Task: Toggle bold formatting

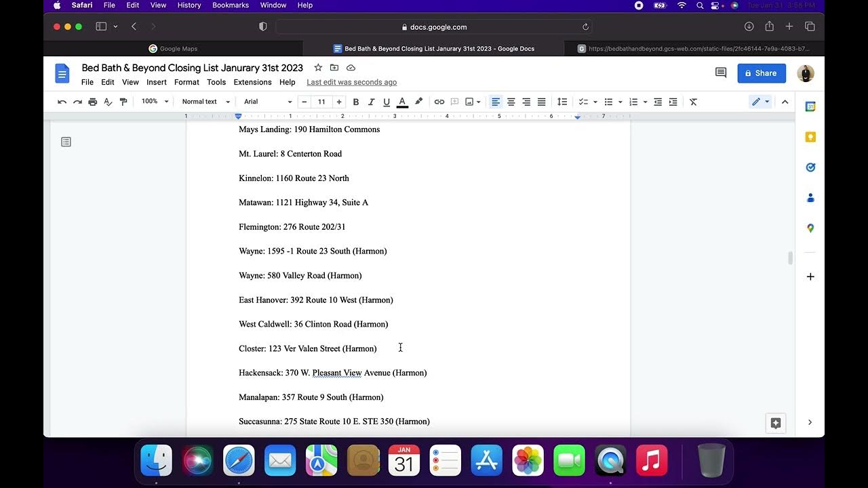Action: tap(356, 102)
